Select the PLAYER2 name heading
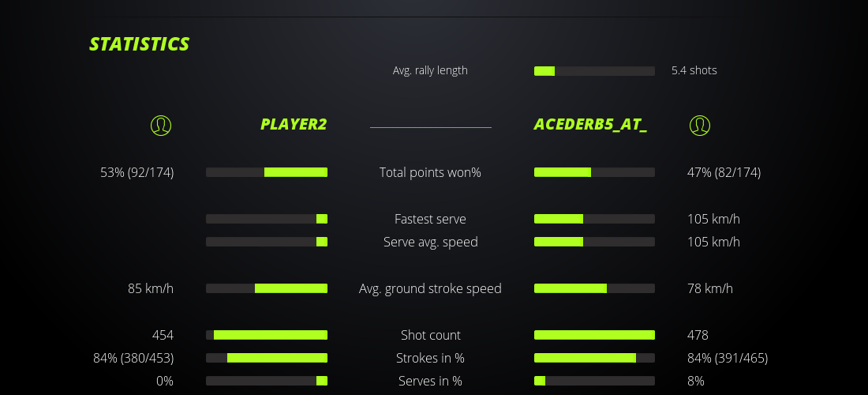This screenshot has width=868, height=395. click(294, 125)
